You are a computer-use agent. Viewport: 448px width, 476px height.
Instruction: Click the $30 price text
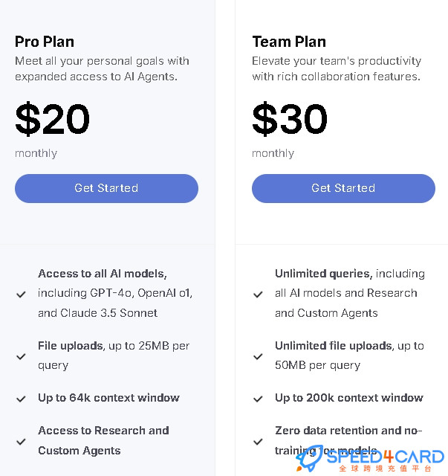pos(290,118)
